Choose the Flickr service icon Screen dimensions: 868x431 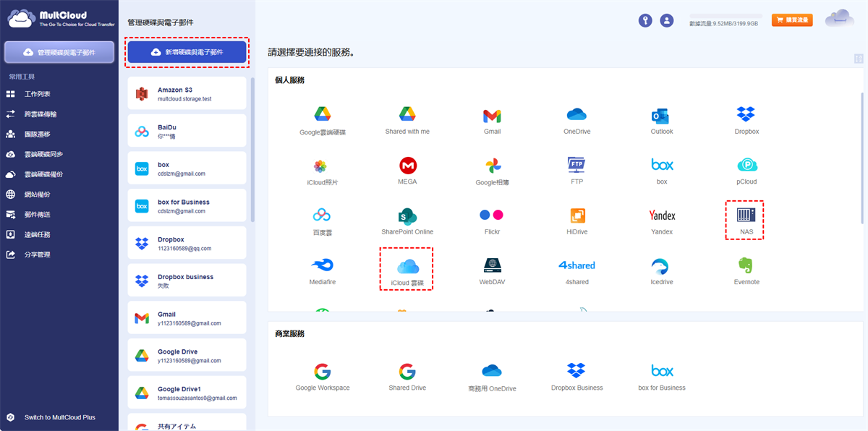tap(492, 215)
